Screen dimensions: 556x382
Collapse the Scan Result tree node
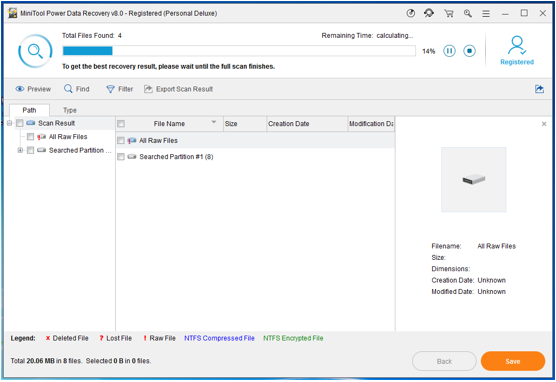click(10, 123)
